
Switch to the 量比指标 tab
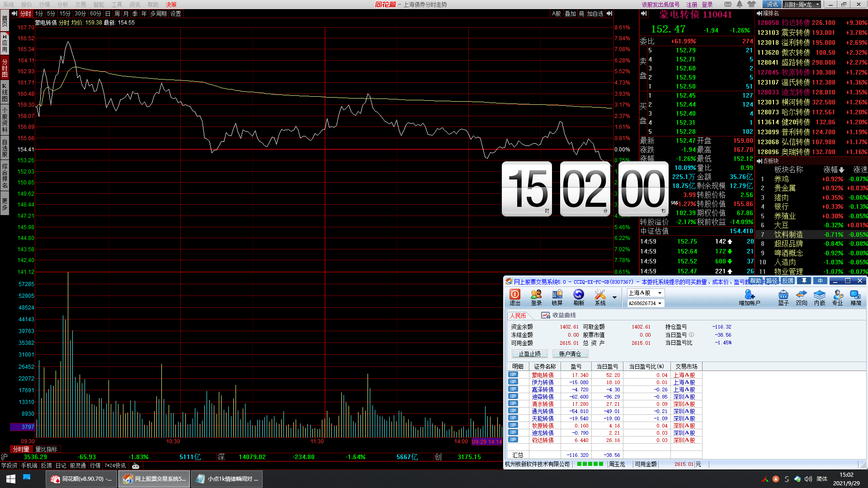[x=46, y=449]
